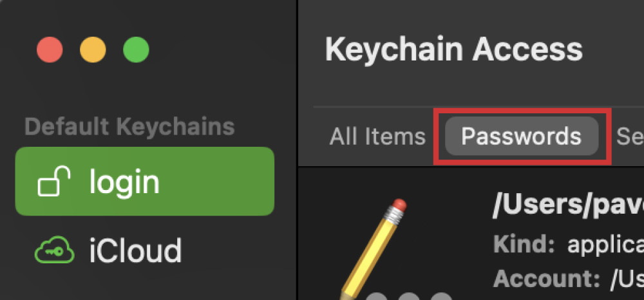Click the iCloud key cloud icon
The width and height of the screenshot is (644, 300).
[54, 250]
